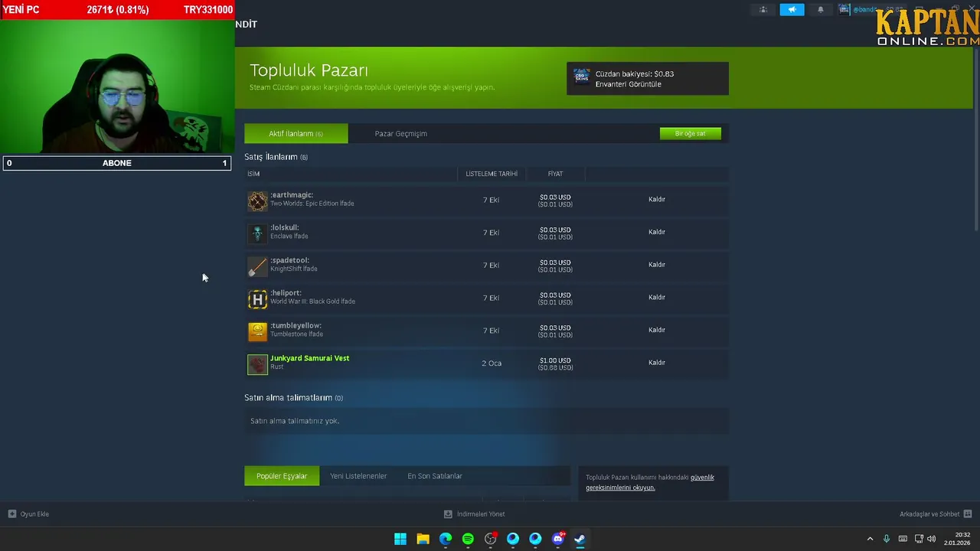Open the :earthmagic: item name link
Image resolution: width=980 pixels, height=551 pixels.
point(292,195)
